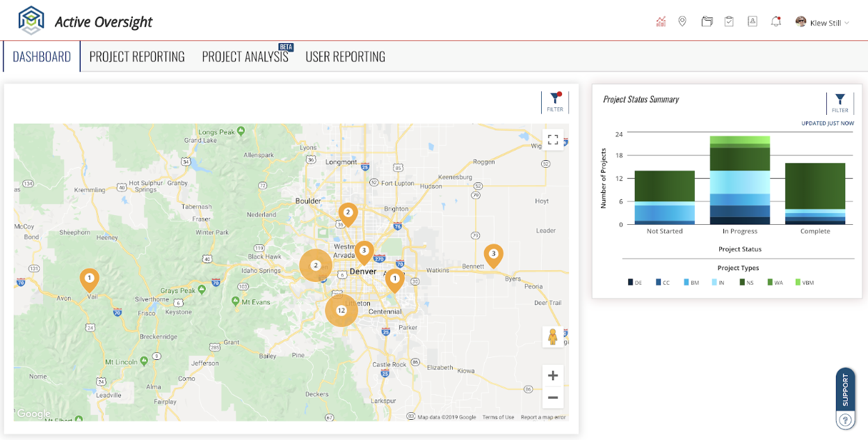The width and height of the screenshot is (868, 440).
Task: Open the projects folder icon in the header
Action: click(707, 21)
